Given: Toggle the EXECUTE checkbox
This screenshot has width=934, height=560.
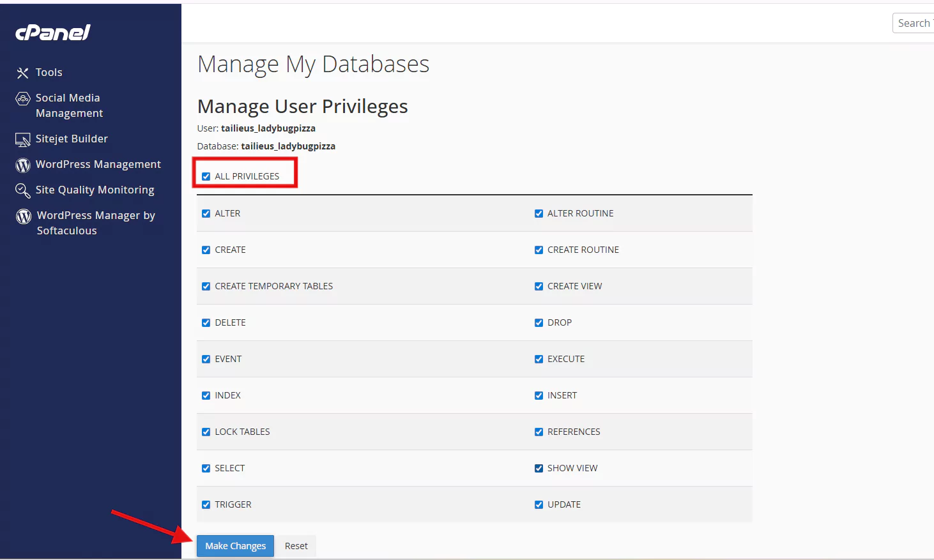Looking at the screenshot, I should tap(539, 359).
